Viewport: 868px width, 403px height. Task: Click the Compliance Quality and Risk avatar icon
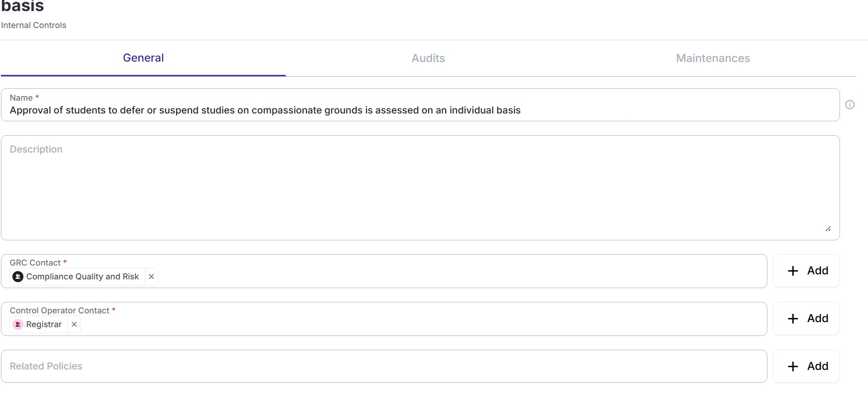click(x=18, y=277)
